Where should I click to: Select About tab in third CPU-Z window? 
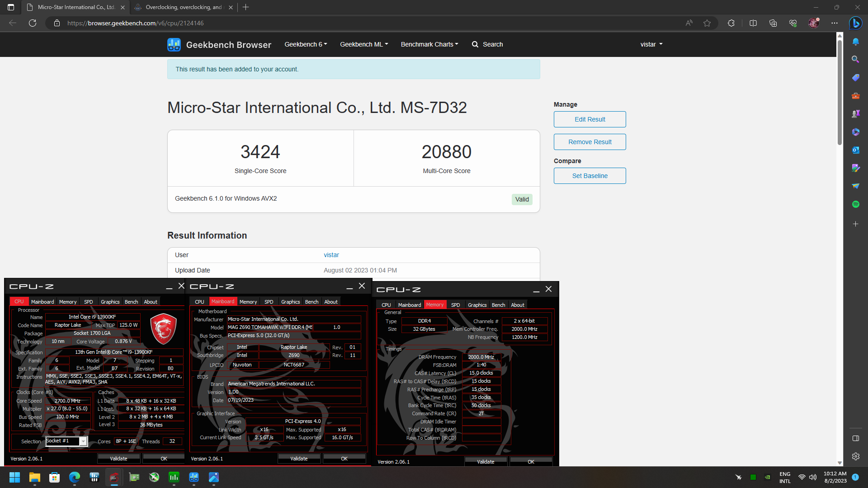(518, 305)
